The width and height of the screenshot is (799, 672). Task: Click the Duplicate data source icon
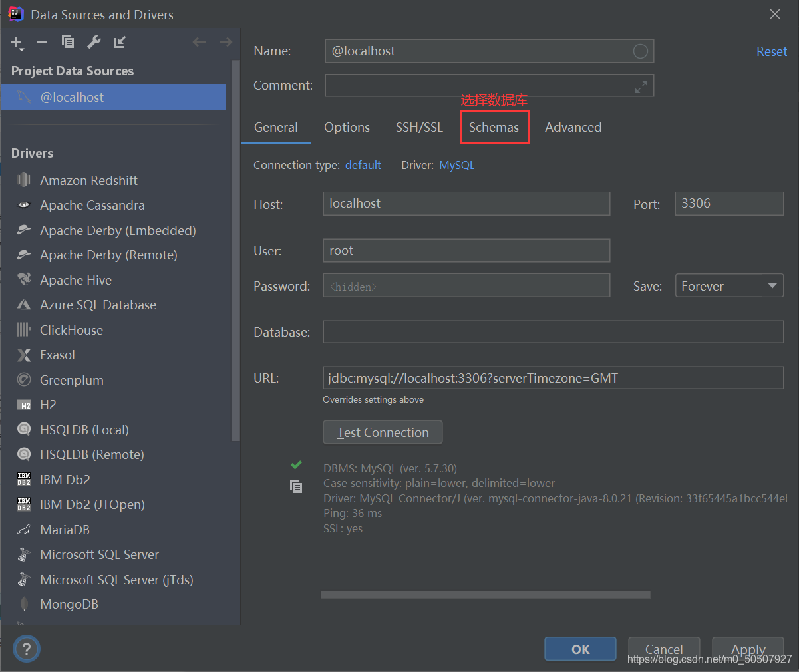pyautogui.click(x=68, y=42)
